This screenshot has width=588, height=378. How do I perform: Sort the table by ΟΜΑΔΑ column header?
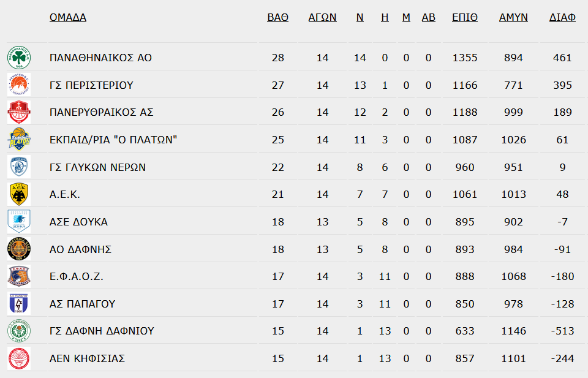point(68,17)
